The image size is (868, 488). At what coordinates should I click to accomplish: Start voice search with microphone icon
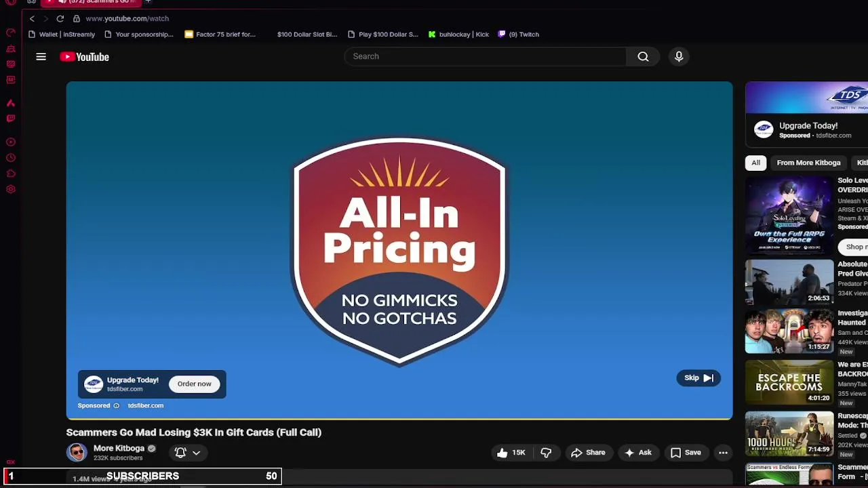(x=679, y=57)
